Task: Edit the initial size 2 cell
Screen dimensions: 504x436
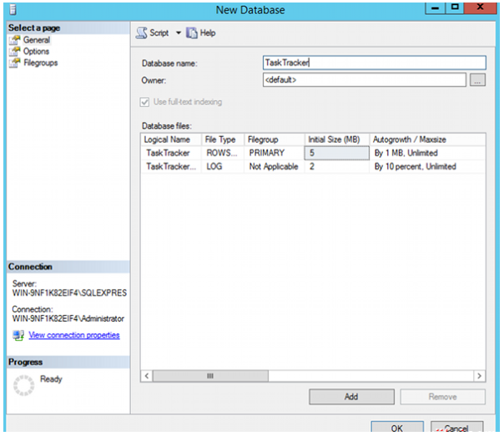Action: [x=337, y=166]
